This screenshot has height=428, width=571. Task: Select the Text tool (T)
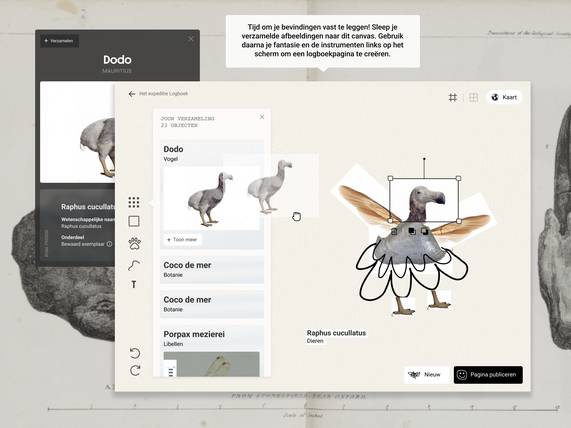pyautogui.click(x=134, y=284)
